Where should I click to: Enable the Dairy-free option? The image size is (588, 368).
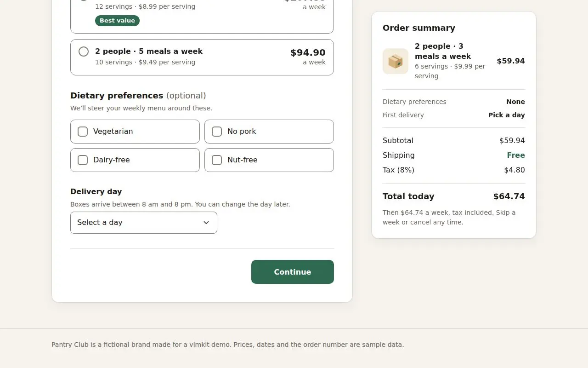point(83,160)
